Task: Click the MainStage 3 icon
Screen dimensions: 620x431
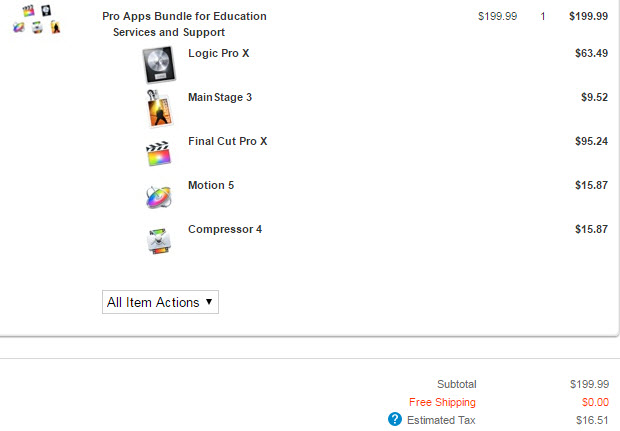Action: pyautogui.click(x=159, y=108)
